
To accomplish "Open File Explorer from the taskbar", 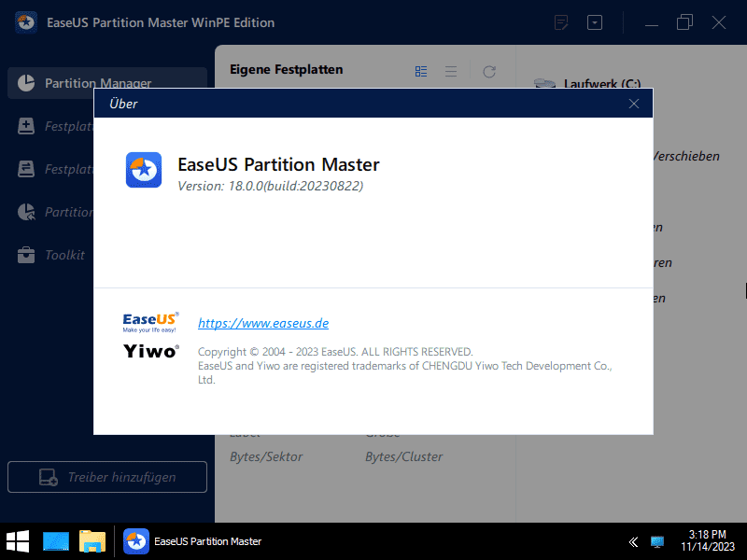I will pyautogui.click(x=92, y=541).
